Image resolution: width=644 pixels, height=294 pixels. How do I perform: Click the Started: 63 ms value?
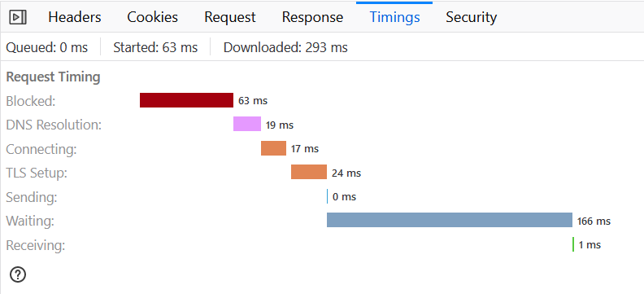[155, 48]
